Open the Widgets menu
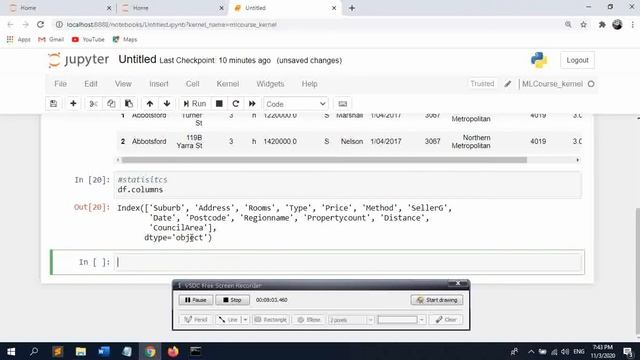This screenshot has width=640, height=360. coord(270,84)
